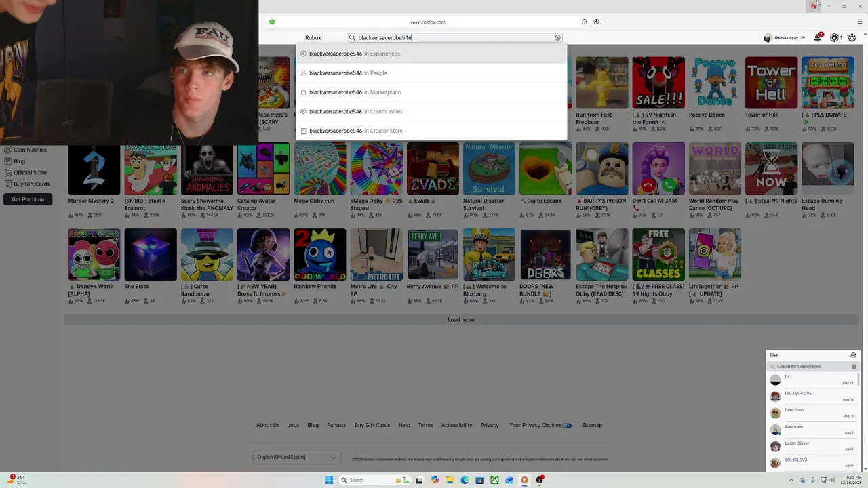Open Murder Mystery 2 thumbnail

(x=94, y=169)
